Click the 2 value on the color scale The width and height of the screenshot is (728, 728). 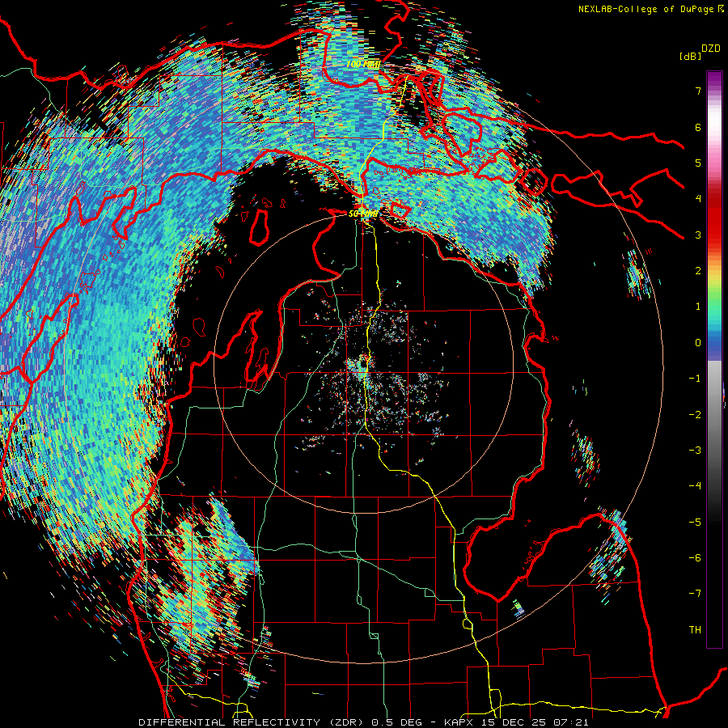pyautogui.click(x=698, y=271)
